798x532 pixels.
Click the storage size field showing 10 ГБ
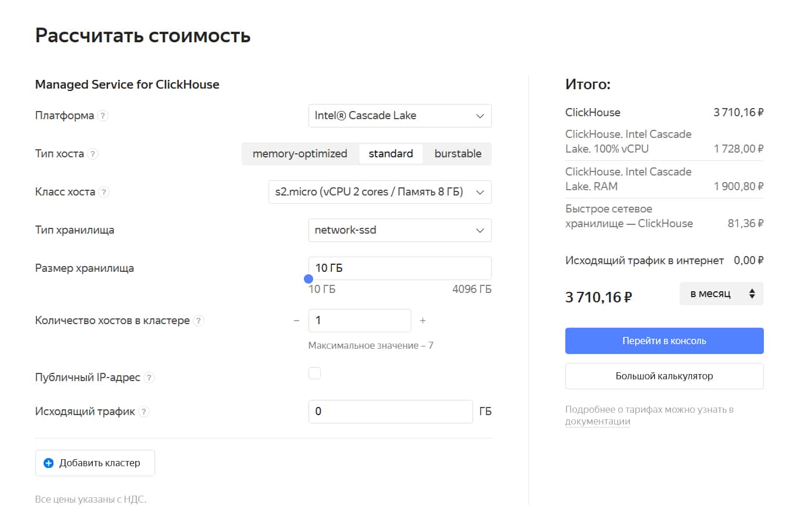pyautogui.click(x=400, y=268)
